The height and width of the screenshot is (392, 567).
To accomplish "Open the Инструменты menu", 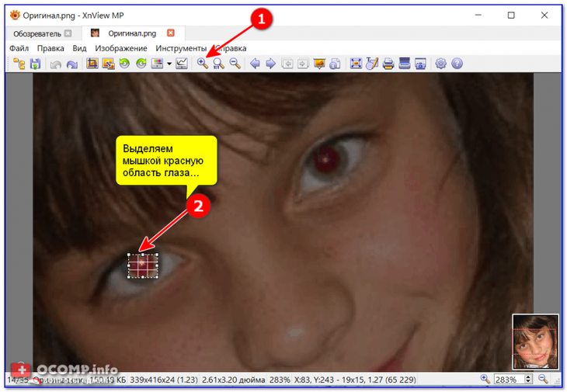I will point(181,48).
